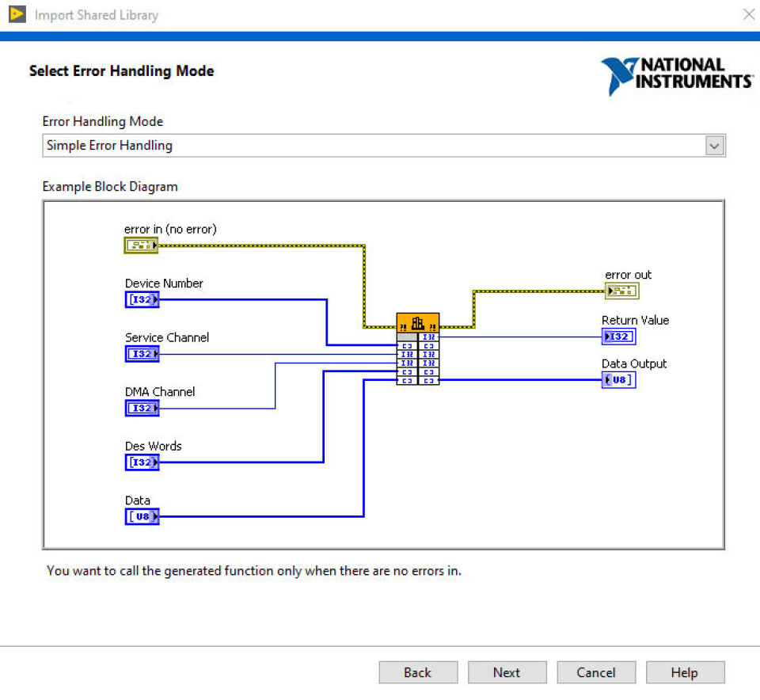This screenshot has width=760, height=700.
Task: Click the National Instruments logo
Action: click(x=677, y=76)
